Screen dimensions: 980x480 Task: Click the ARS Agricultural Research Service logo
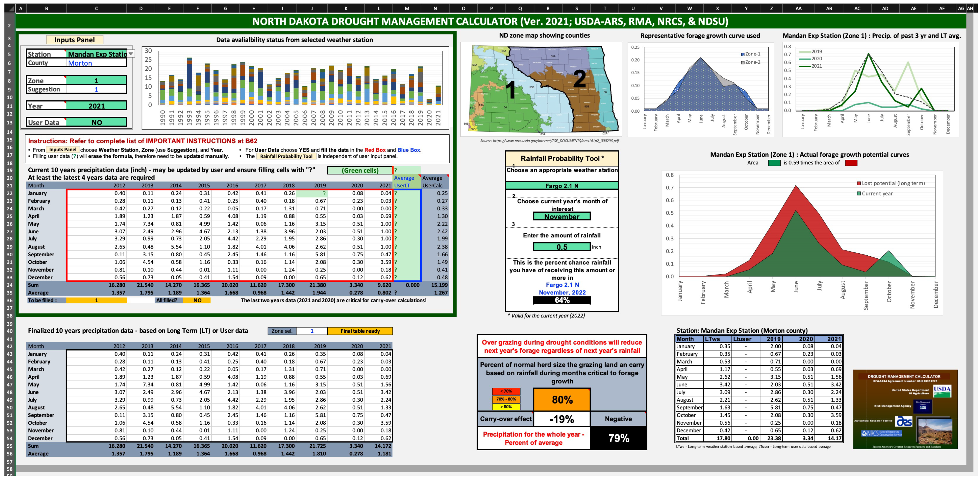pos(904,421)
